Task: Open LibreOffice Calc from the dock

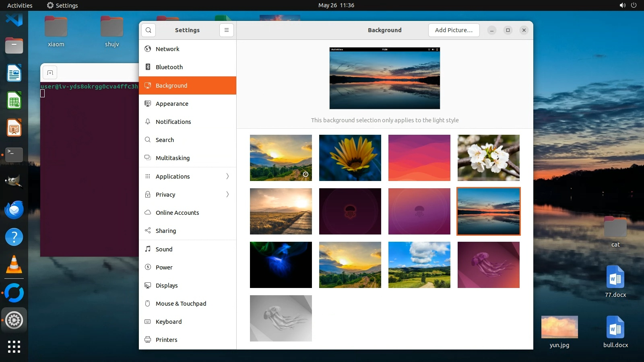Action: click(x=14, y=101)
